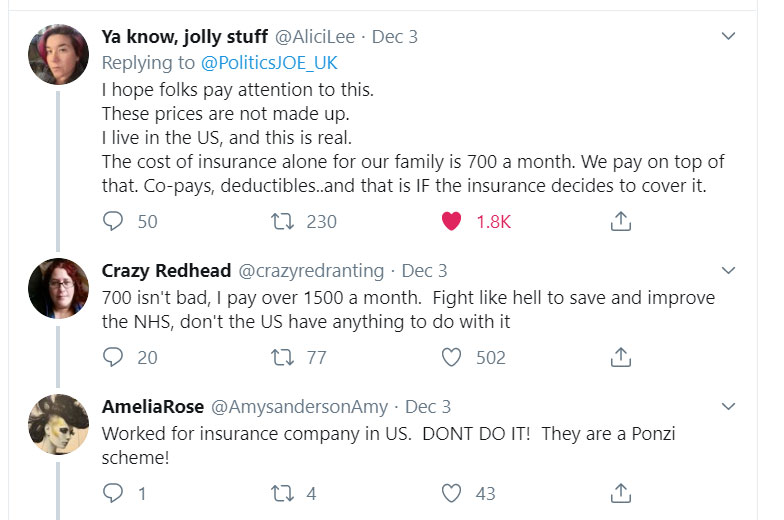Viewport: 784px width, 520px height.
Task: Retweet the AliciLee tweet with 230 retweets
Action: pos(283,222)
